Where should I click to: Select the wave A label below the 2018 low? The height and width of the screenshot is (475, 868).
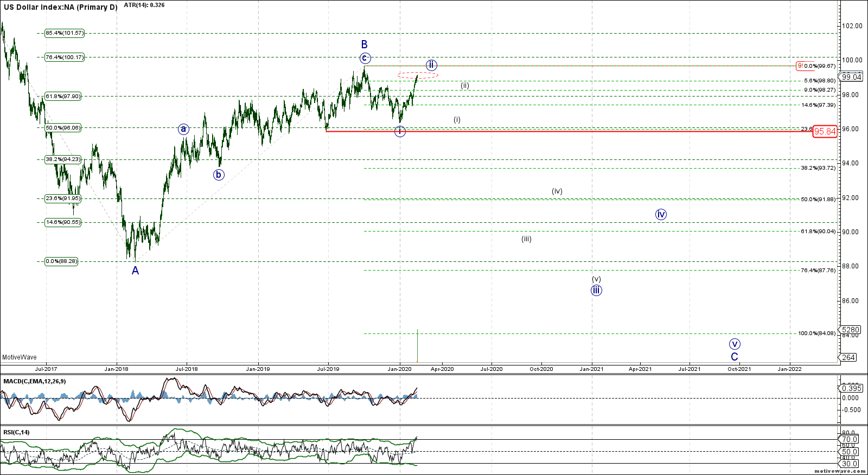click(135, 271)
